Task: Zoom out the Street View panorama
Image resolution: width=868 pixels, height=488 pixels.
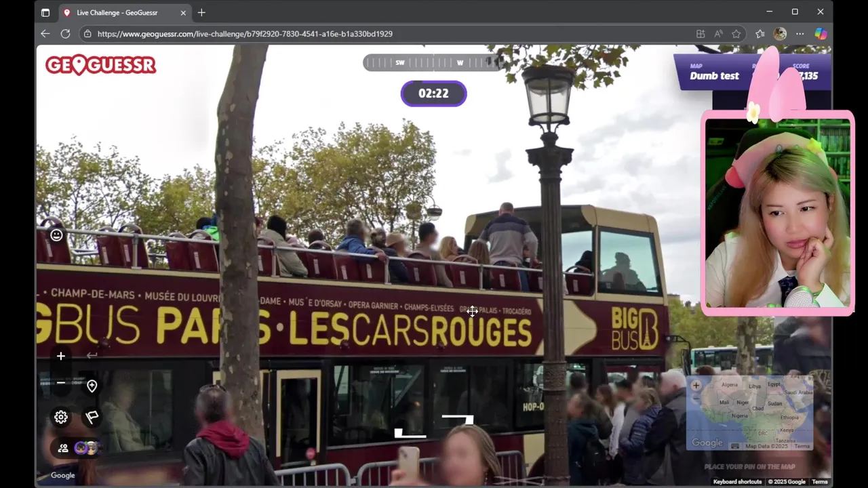Action: [61, 383]
